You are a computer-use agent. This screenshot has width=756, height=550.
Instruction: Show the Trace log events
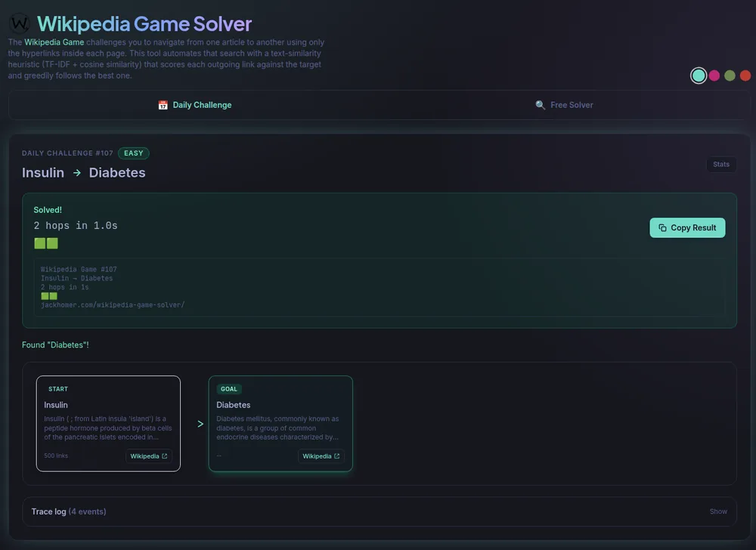pyautogui.click(x=718, y=511)
